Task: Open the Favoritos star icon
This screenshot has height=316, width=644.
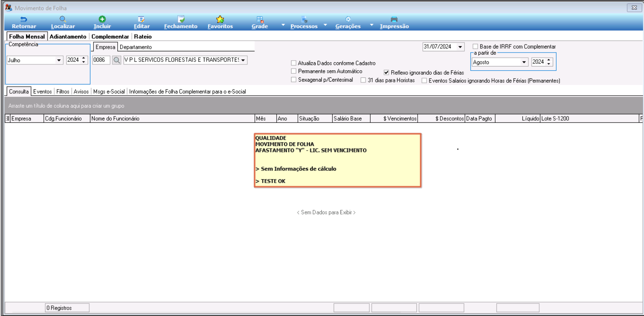Action: pyautogui.click(x=220, y=19)
